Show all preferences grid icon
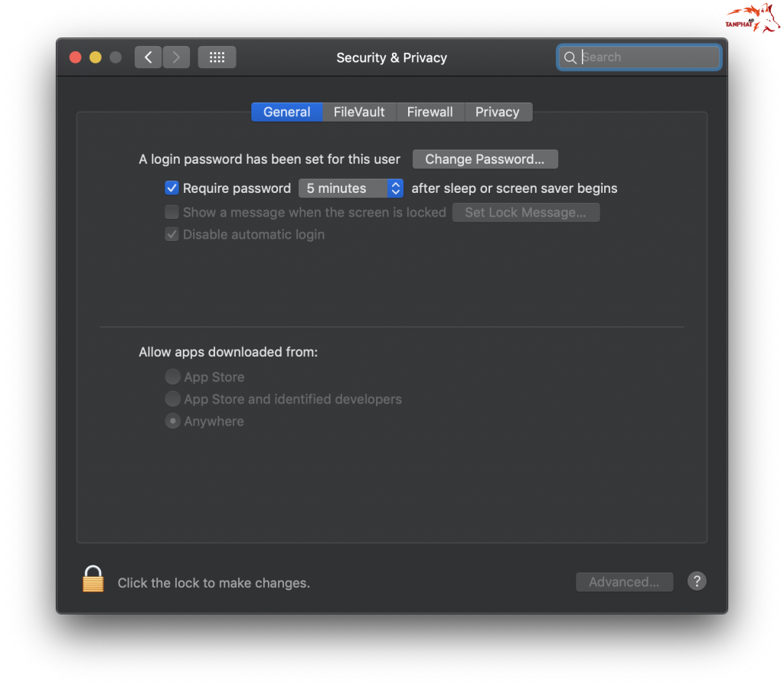The width and height of the screenshot is (784, 688). 217,57
